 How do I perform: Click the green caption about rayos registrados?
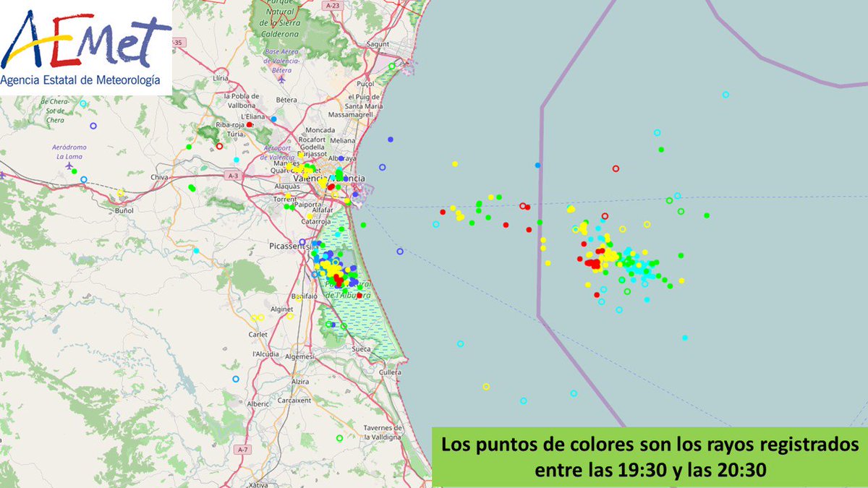click(649, 457)
